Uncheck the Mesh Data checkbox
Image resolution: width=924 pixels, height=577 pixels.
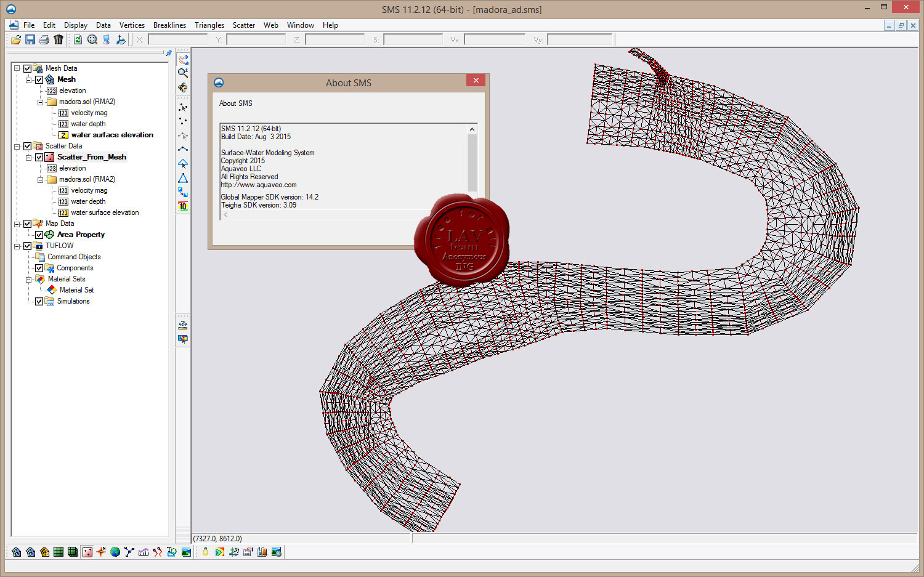pyautogui.click(x=28, y=68)
